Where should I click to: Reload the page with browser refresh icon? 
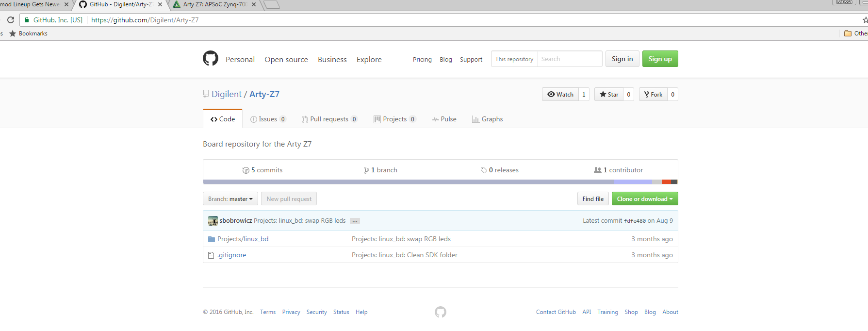[x=11, y=20]
